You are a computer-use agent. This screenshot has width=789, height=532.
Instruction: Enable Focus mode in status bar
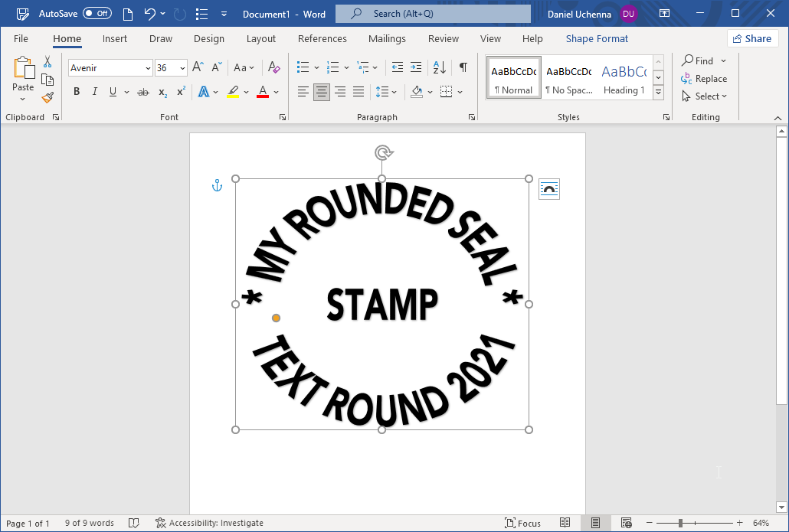click(x=523, y=523)
